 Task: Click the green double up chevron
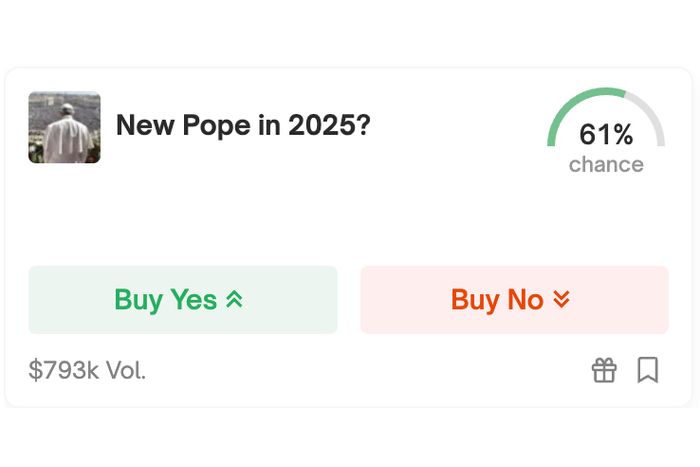234,299
